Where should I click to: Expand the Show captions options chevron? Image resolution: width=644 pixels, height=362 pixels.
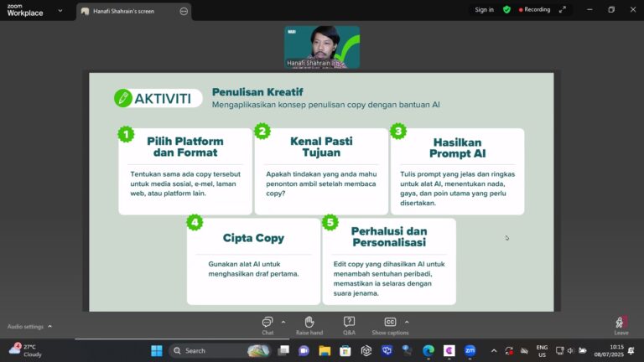pyautogui.click(x=407, y=322)
